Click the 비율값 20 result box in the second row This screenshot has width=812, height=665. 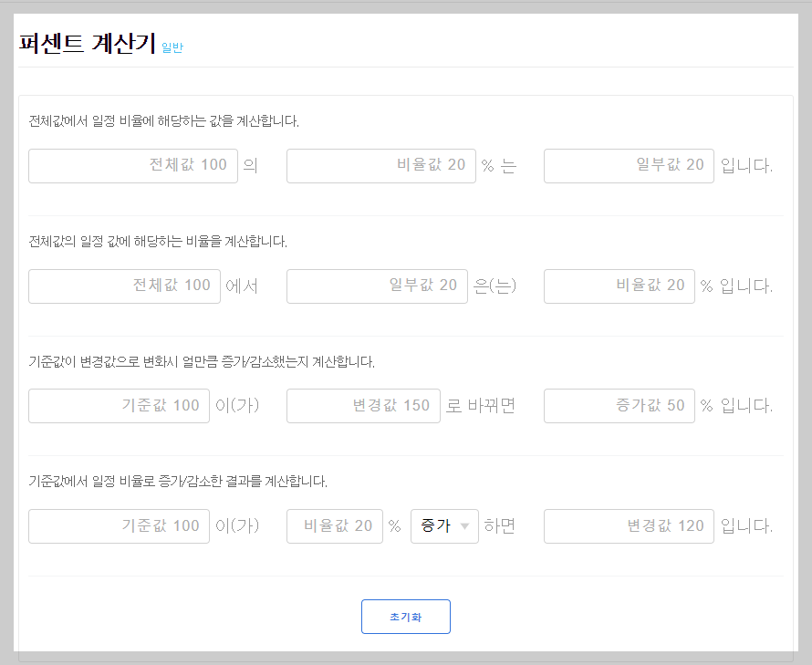tap(619, 286)
